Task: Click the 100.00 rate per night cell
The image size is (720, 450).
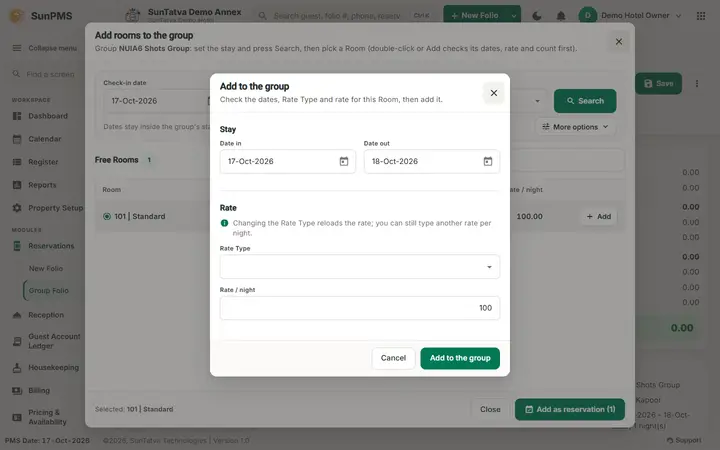Action: (529, 216)
